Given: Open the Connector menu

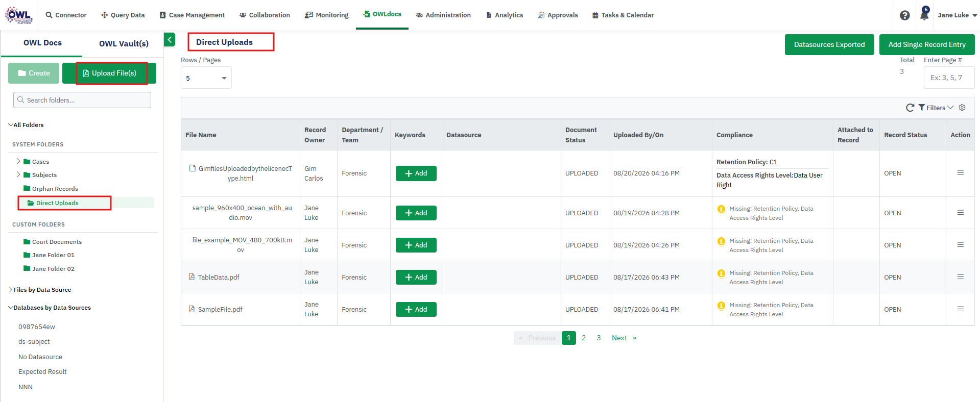Looking at the screenshot, I should 66,15.
